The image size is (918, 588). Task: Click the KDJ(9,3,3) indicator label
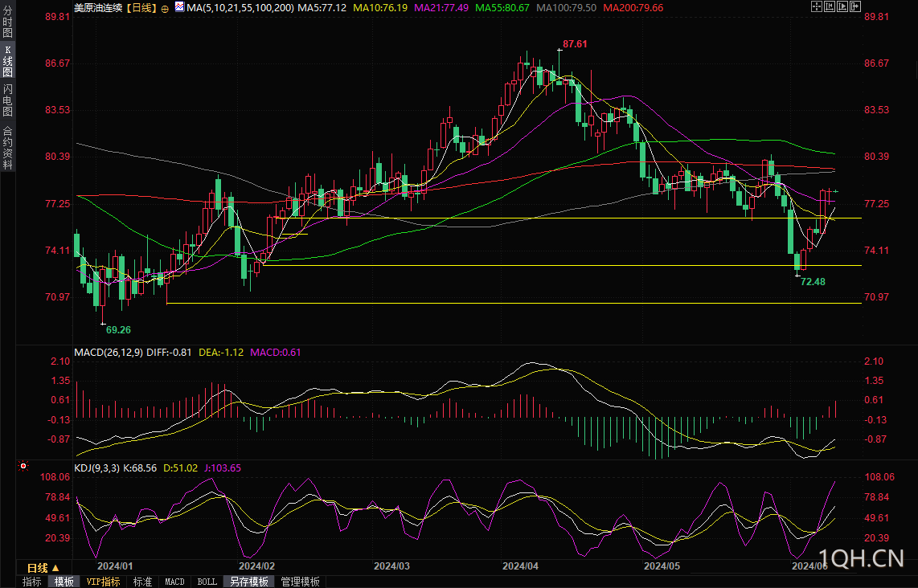(97, 468)
